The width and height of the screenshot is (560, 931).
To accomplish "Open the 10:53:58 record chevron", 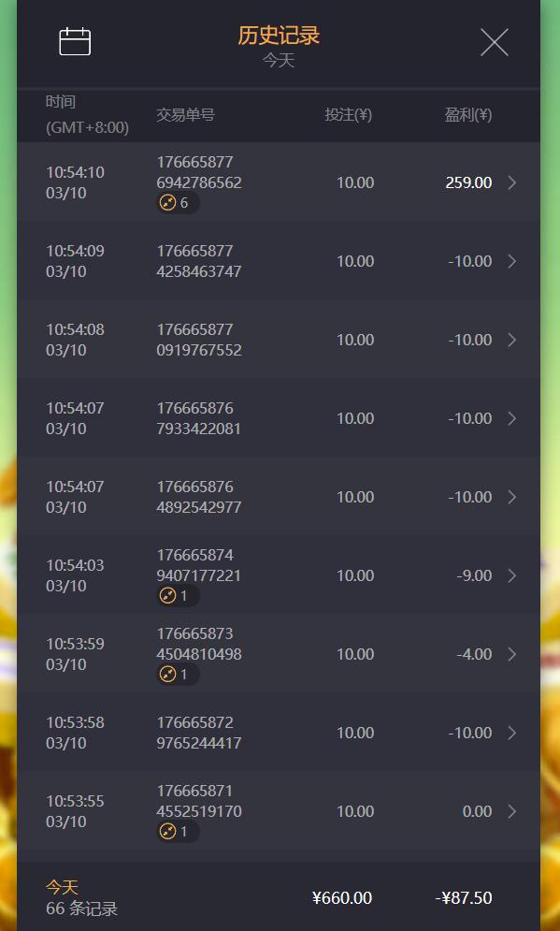I will [x=512, y=733].
